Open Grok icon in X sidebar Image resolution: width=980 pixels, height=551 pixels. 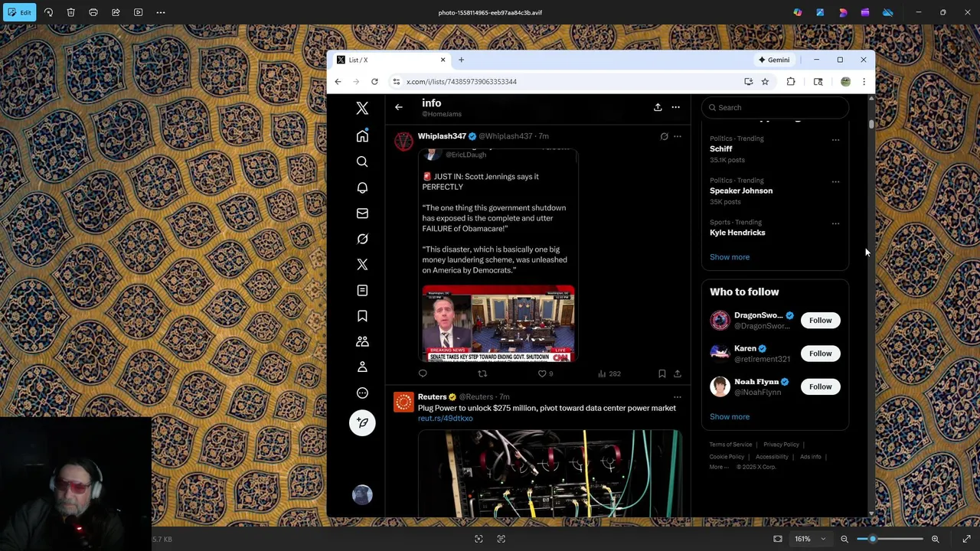click(x=362, y=239)
